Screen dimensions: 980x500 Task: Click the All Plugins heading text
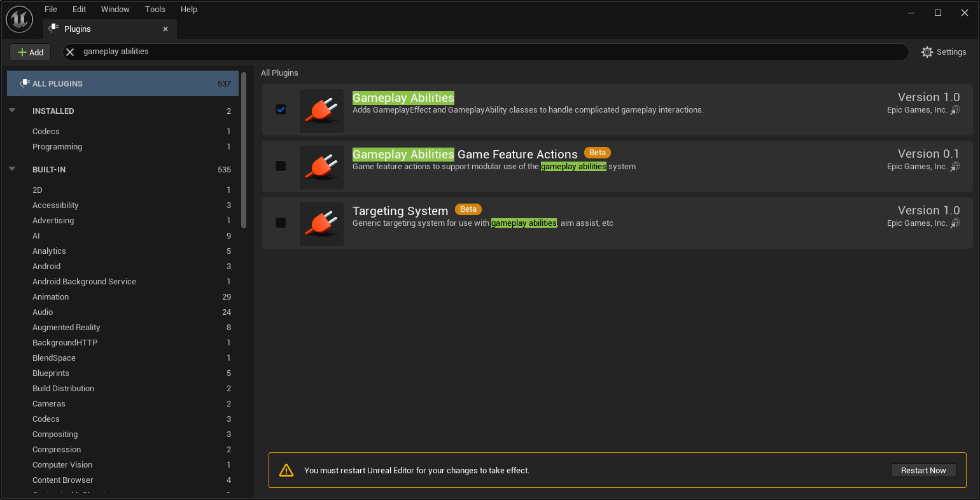point(279,73)
